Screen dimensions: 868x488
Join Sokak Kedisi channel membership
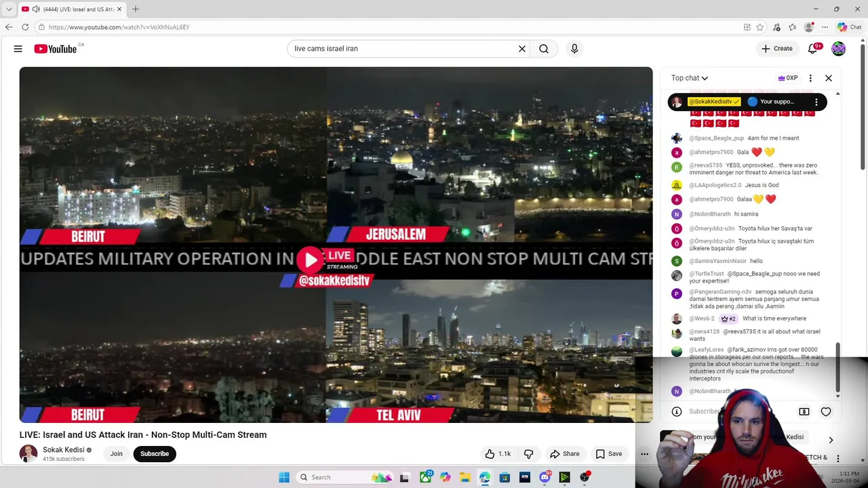click(x=117, y=454)
